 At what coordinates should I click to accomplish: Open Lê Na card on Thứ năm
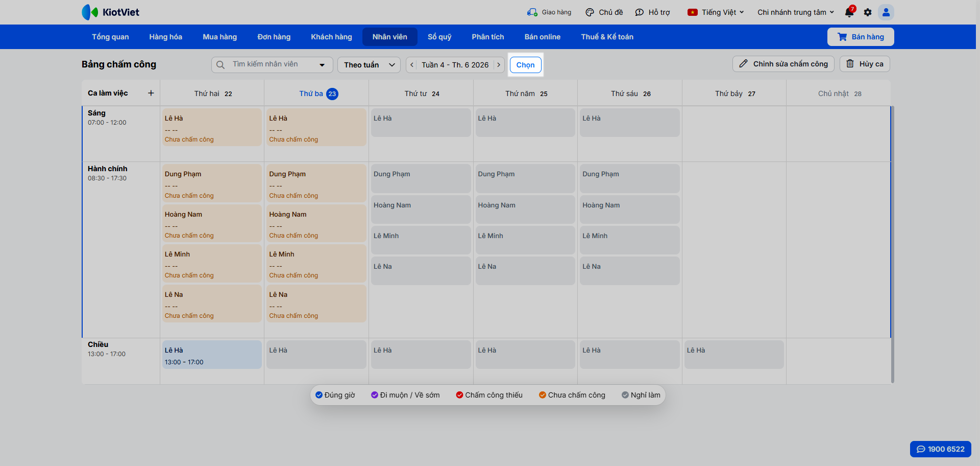[525, 271]
